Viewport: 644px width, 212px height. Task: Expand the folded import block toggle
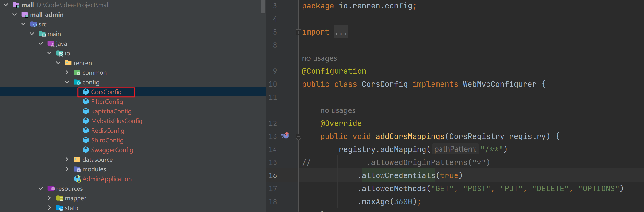click(298, 32)
